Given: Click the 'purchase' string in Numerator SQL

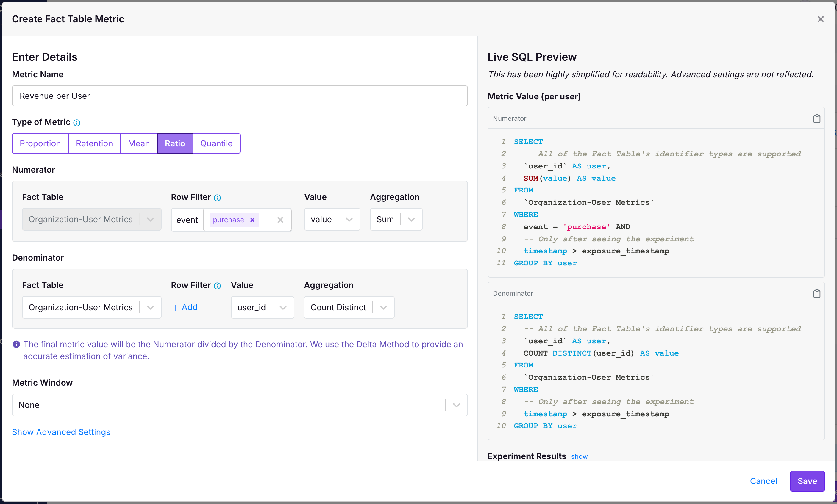Looking at the screenshot, I should click(586, 227).
